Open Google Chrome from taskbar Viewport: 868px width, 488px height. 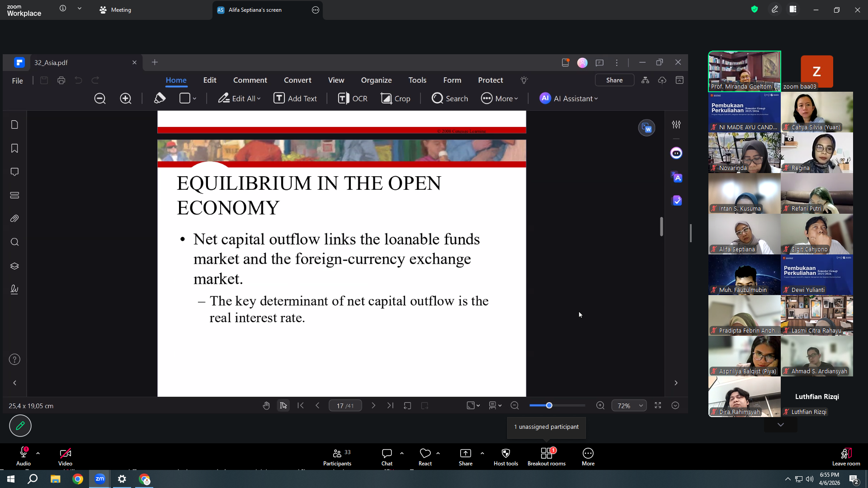(78, 479)
